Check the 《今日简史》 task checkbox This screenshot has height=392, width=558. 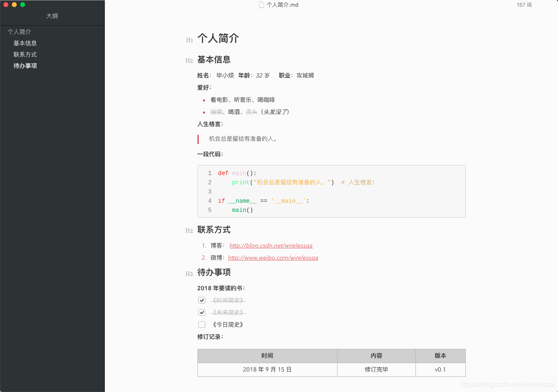(x=202, y=324)
